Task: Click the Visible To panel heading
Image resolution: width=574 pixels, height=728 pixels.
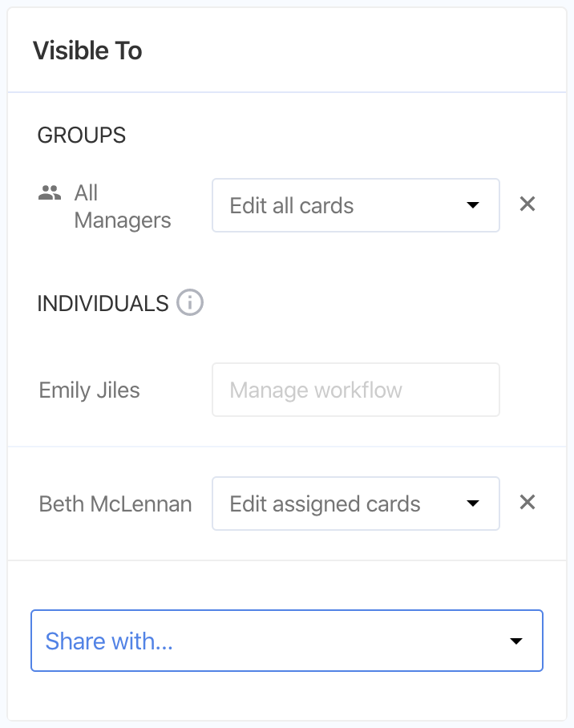Action: click(87, 51)
